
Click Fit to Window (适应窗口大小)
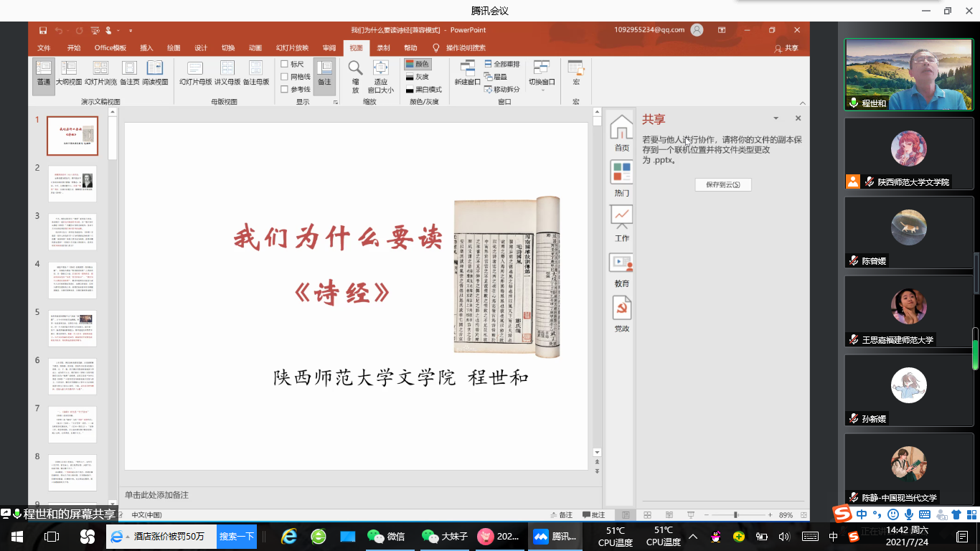(x=380, y=73)
